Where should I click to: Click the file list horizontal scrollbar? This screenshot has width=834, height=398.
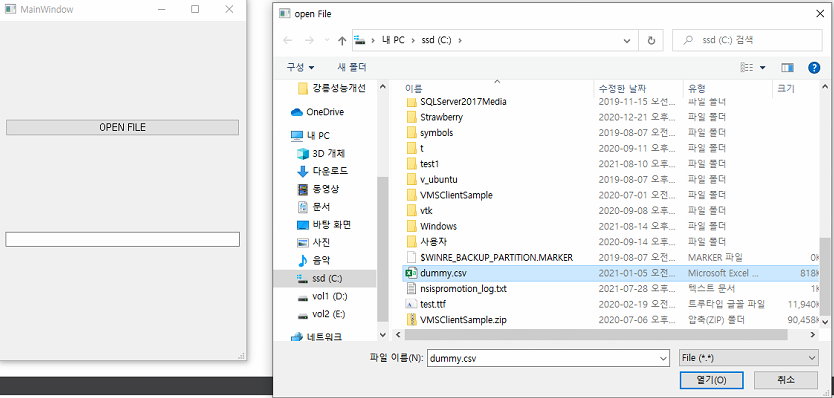[596, 335]
